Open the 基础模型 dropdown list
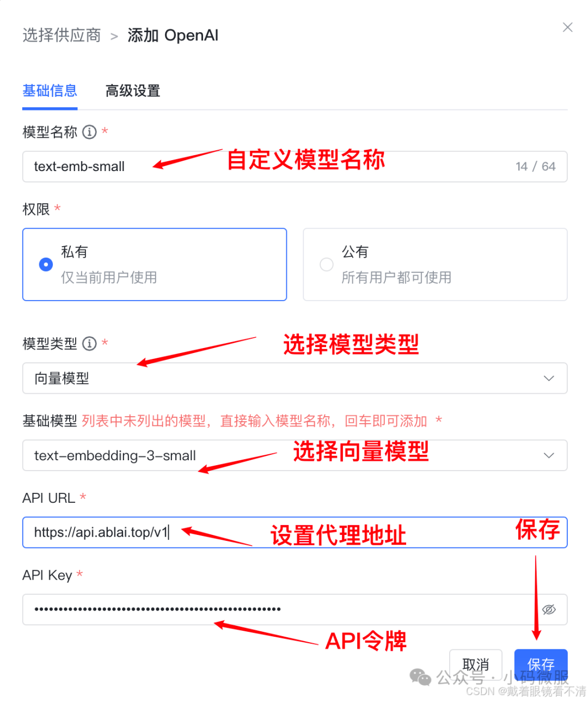Image resolution: width=588 pixels, height=701 pixels. click(295, 455)
